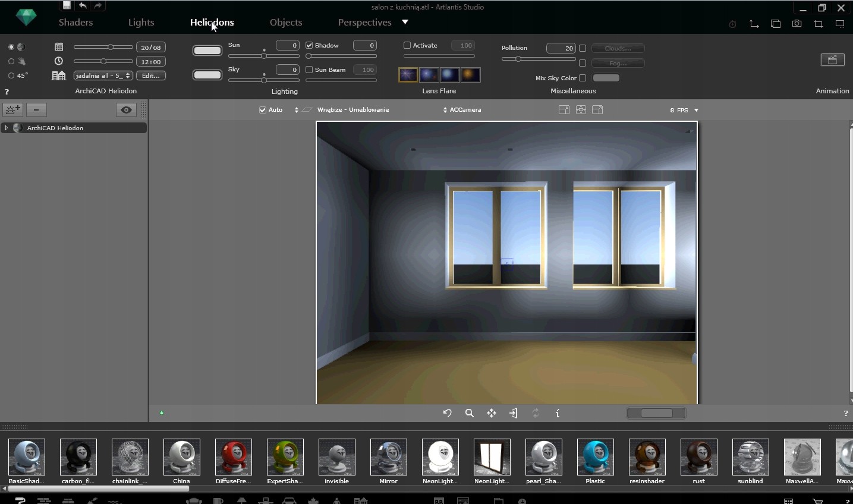
Task: Enable lens flare Activate checkbox
Action: [407, 45]
